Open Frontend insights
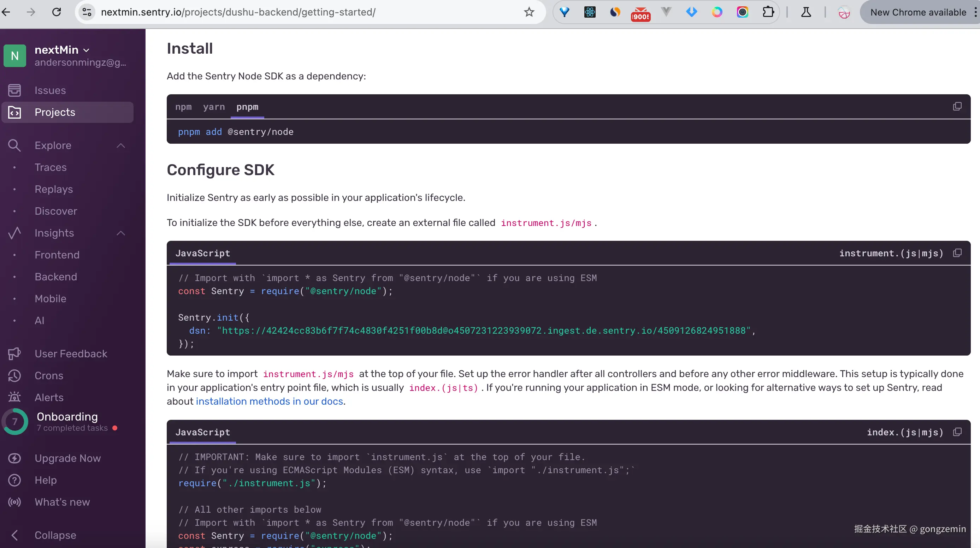The width and height of the screenshot is (980, 548). point(57,255)
